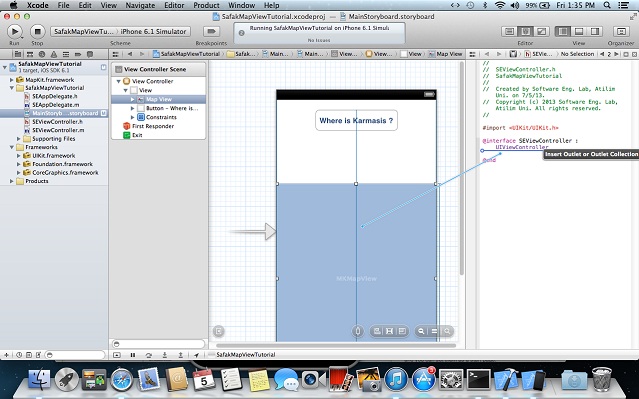The height and width of the screenshot is (399, 639).
Task: Switch to the Assistant editor view
Action: coord(525,31)
